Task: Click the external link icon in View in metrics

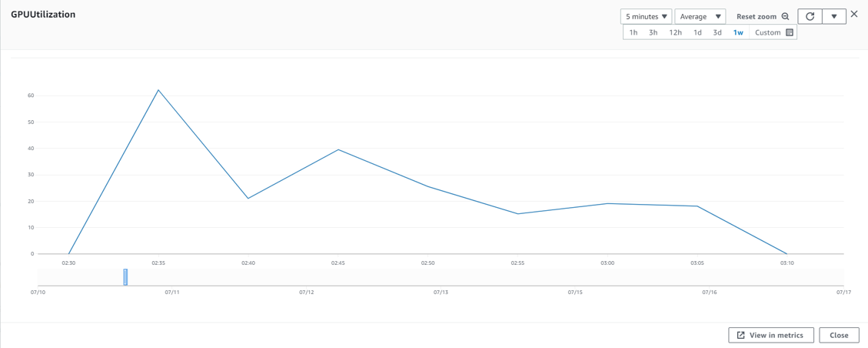Action: pos(740,335)
